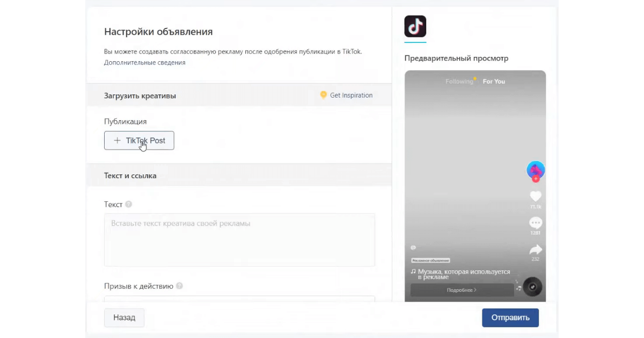The width and height of the screenshot is (644, 338).
Task: Click the profile avatar in preview
Action: coord(535,170)
